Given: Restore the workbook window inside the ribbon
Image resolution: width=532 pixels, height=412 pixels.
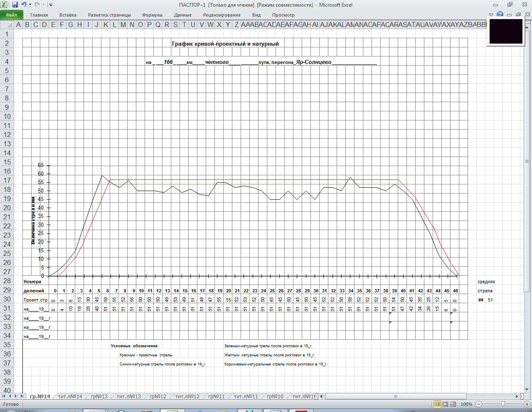Looking at the screenshot, I should click(518, 15).
